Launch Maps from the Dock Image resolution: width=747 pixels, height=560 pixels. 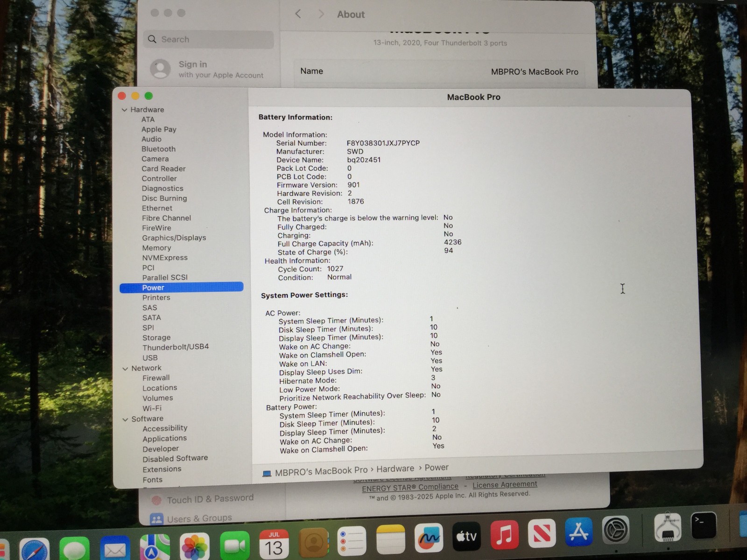click(155, 547)
